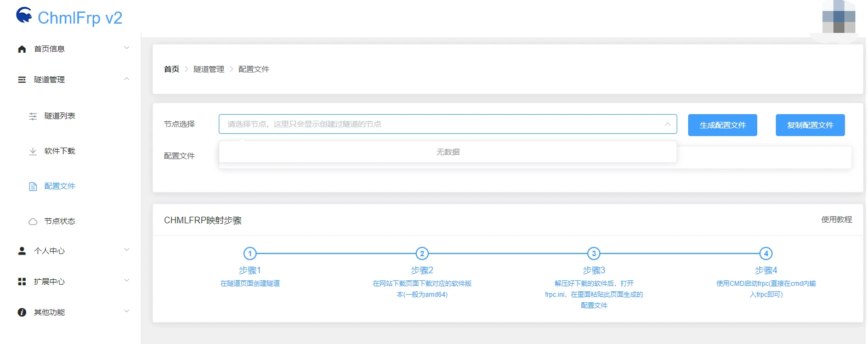Click the 复制配置文件 button
This screenshot has height=344, width=868.
(810, 125)
